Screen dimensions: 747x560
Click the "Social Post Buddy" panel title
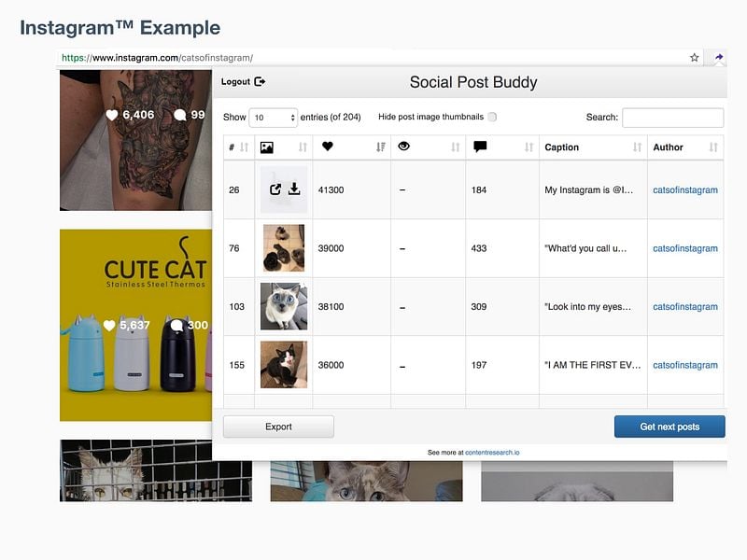[473, 82]
